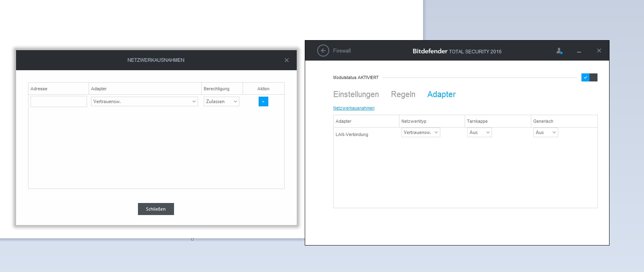Select the Adapter tab
Screen dimensions: 644x272
(441, 94)
